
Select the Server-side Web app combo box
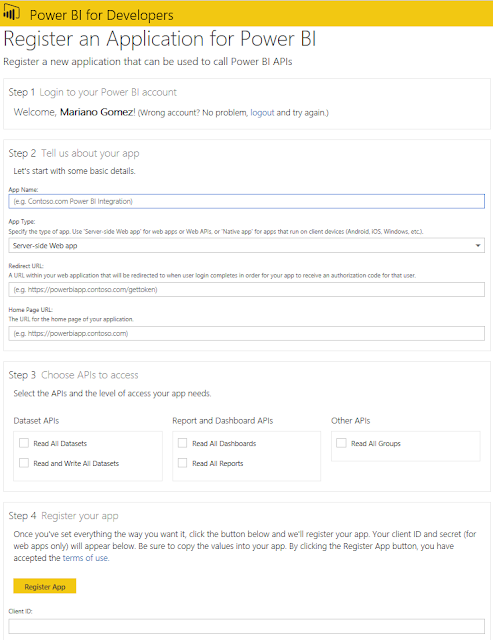coord(246,246)
